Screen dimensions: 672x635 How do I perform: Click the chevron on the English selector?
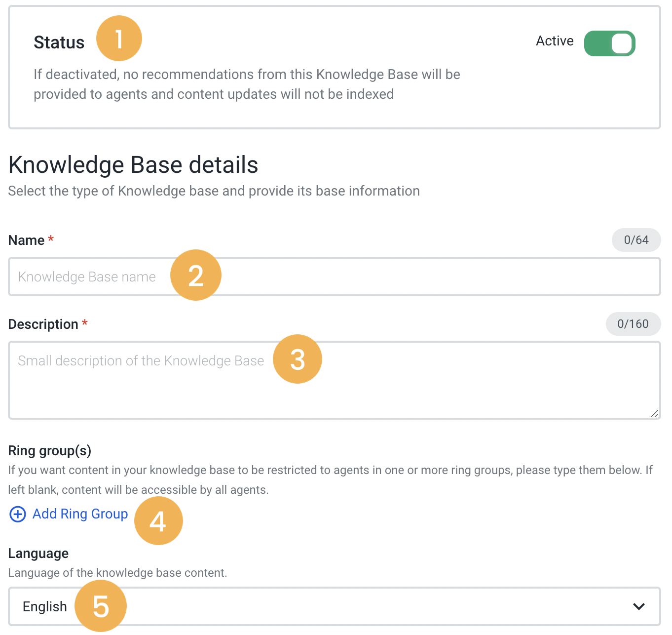click(639, 606)
